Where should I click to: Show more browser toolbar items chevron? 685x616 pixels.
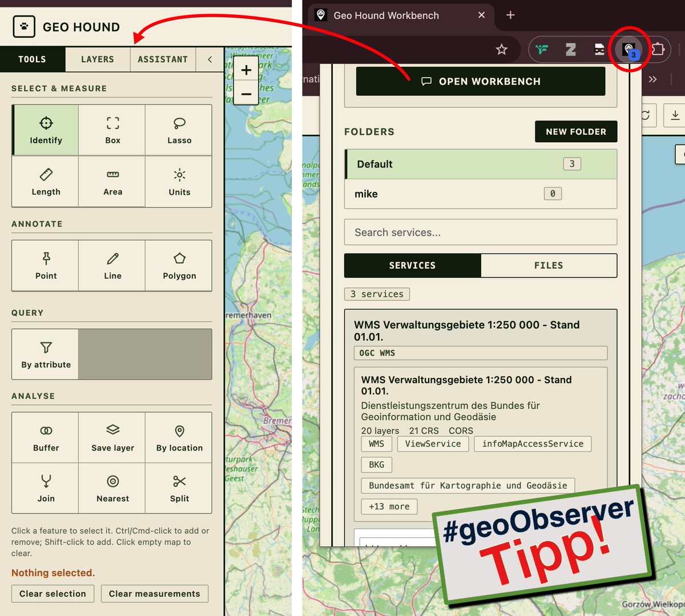click(x=653, y=79)
